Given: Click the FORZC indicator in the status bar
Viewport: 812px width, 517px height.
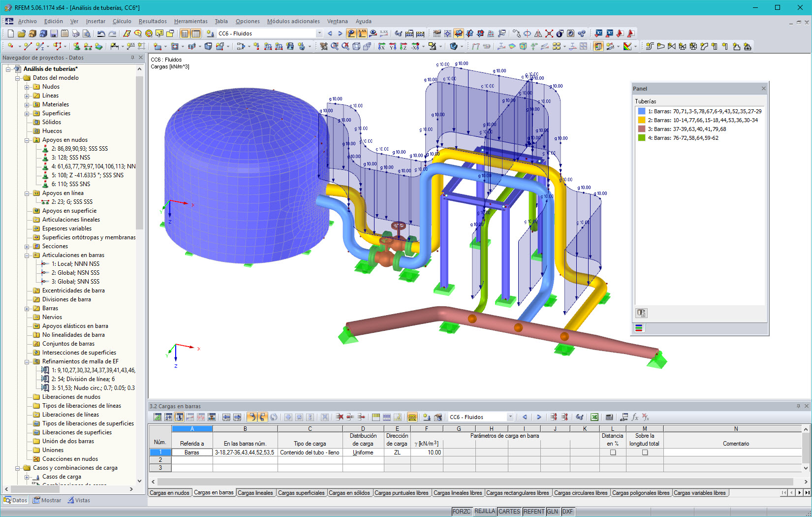Looking at the screenshot, I should 462,512.
